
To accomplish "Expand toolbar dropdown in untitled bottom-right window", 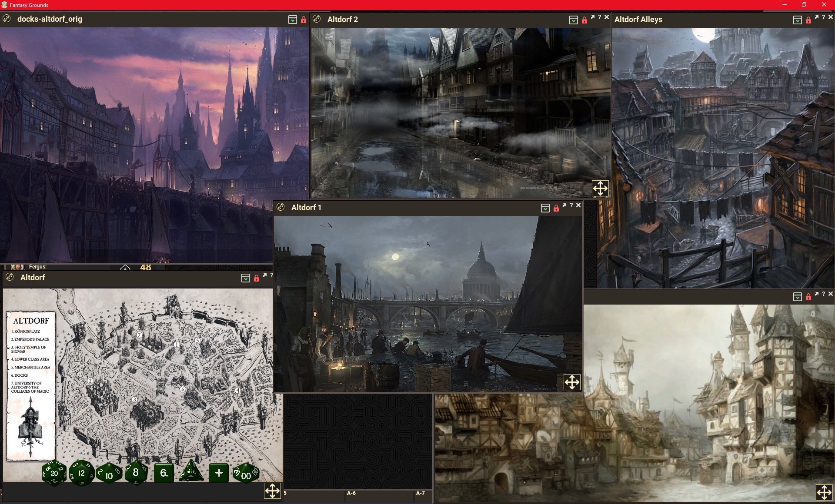I will point(798,297).
